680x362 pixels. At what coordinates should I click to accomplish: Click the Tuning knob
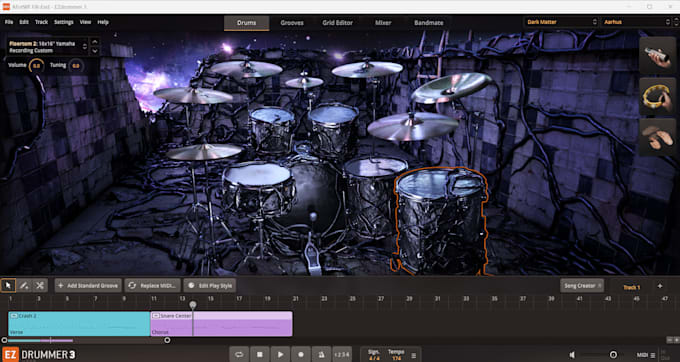[x=76, y=66]
